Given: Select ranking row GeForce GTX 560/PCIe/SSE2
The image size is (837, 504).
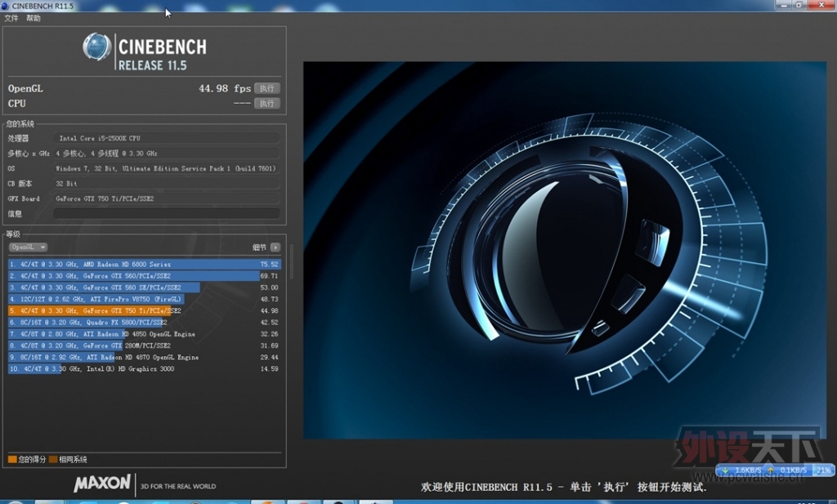Looking at the screenshot, I should 144,276.
